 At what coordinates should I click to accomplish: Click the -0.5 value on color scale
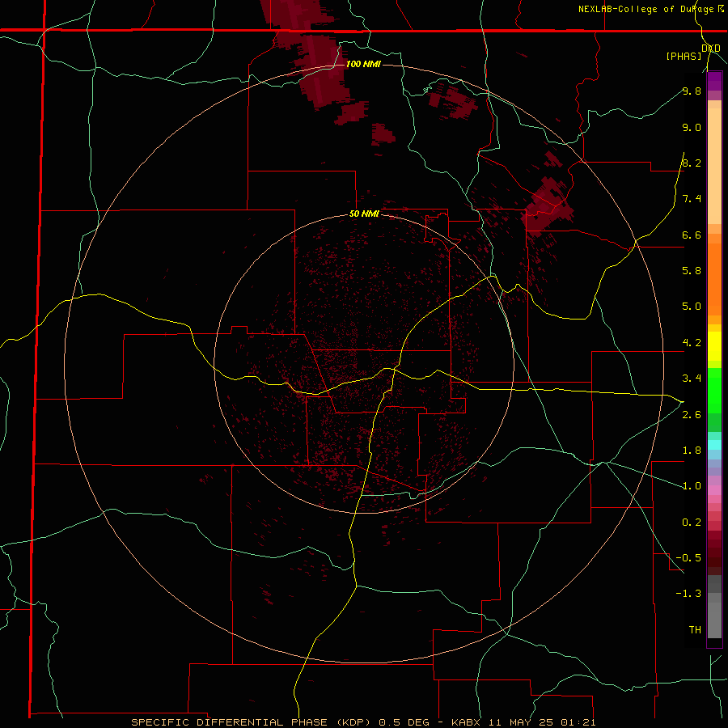(688, 558)
